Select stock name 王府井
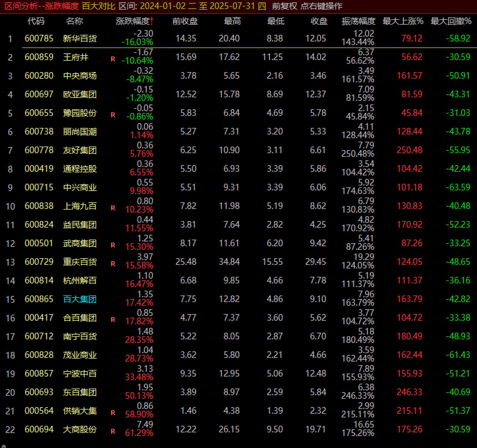Screen dimensions: 477x448 coord(76,57)
